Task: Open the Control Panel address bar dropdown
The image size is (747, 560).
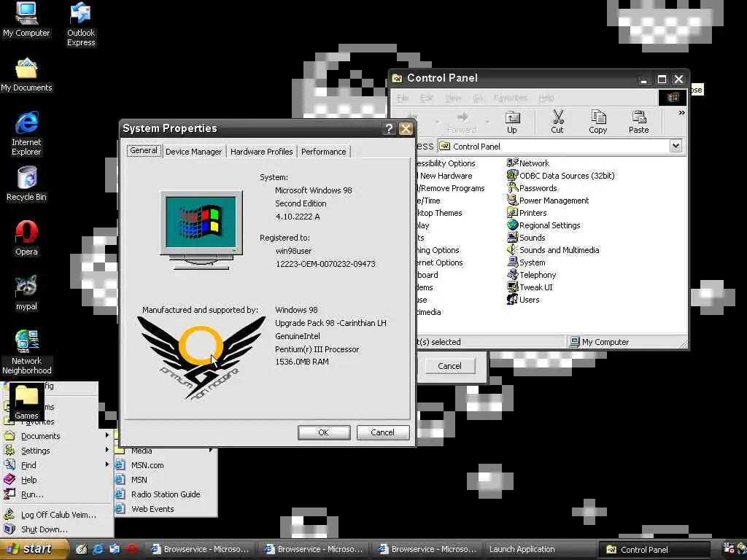Action: (x=676, y=146)
